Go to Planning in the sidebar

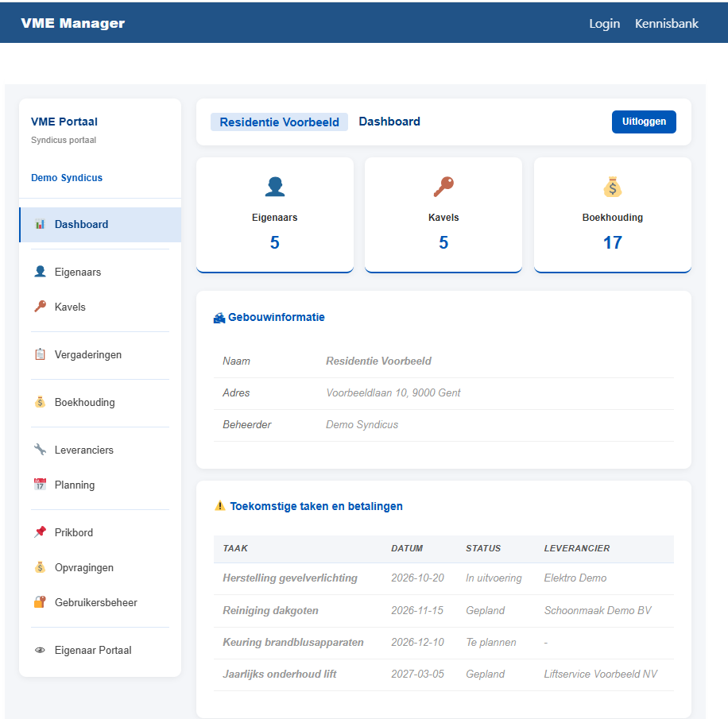click(x=100, y=485)
